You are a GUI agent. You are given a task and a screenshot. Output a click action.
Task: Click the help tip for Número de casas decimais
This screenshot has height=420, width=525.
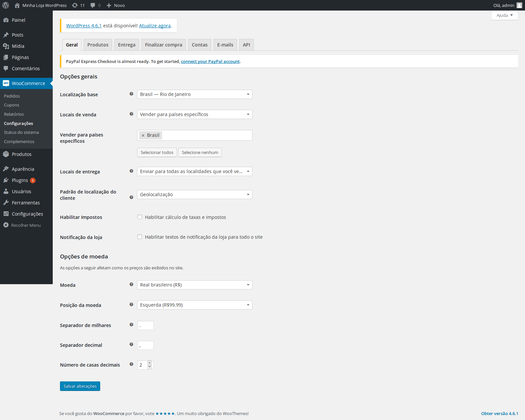point(131,364)
